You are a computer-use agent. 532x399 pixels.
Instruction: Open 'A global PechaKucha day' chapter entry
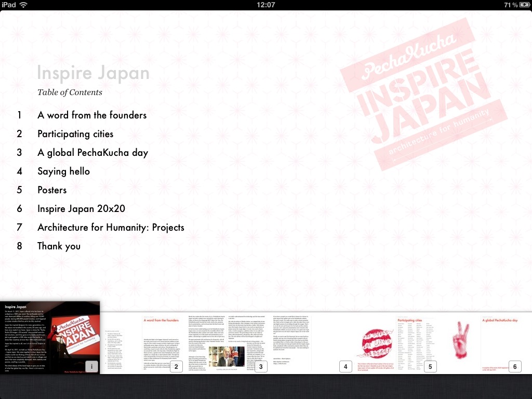pyautogui.click(x=92, y=153)
